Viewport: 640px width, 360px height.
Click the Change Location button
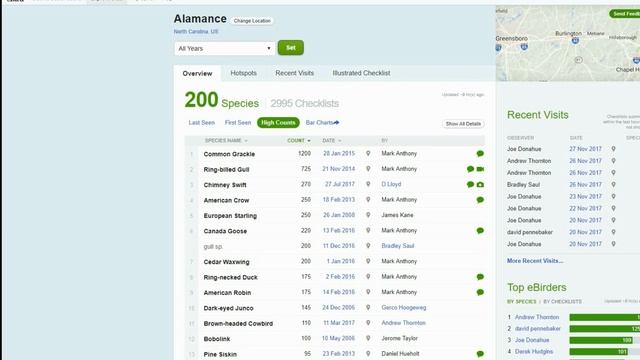pos(252,21)
